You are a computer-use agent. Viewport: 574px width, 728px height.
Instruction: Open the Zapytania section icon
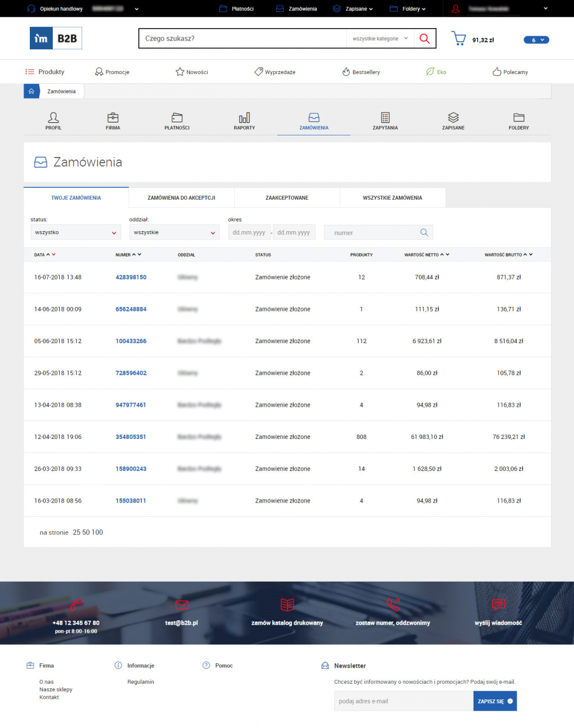click(385, 118)
